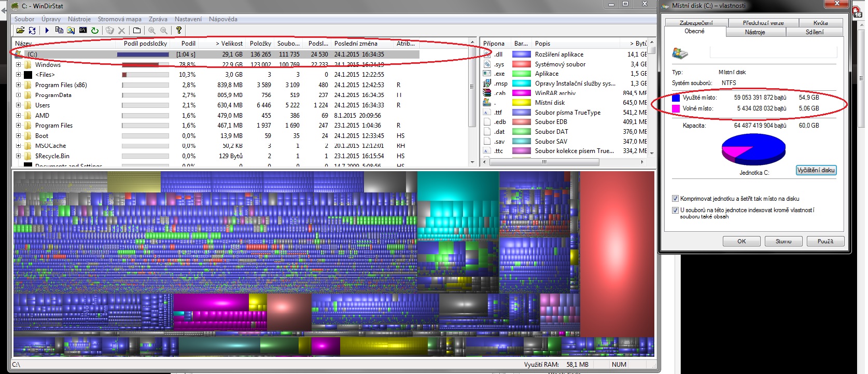This screenshot has height=374, width=868.
Task: Click the Open folder toolbar icon
Action: pos(20,31)
